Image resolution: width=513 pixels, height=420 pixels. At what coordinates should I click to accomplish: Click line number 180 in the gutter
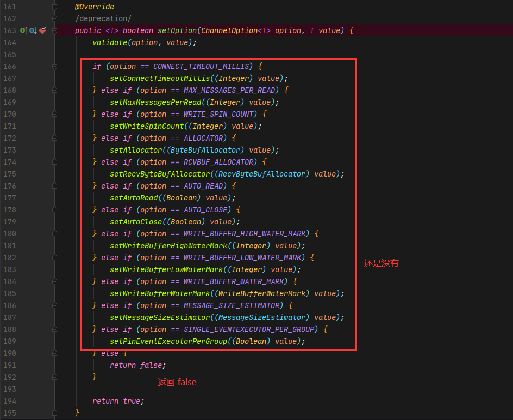click(x=10, y=234)
